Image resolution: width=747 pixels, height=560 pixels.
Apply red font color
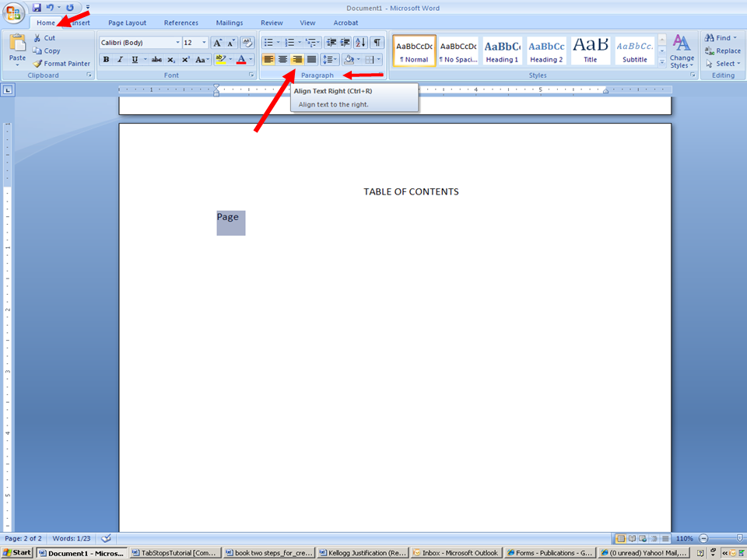point(241,60)
